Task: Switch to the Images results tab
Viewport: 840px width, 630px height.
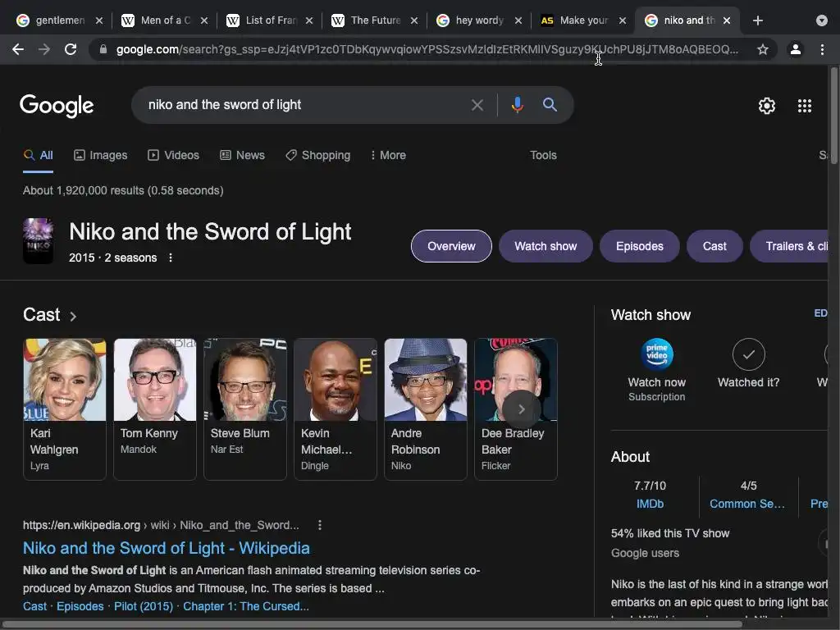Action: pyautogui.click(x=100, y=155)
